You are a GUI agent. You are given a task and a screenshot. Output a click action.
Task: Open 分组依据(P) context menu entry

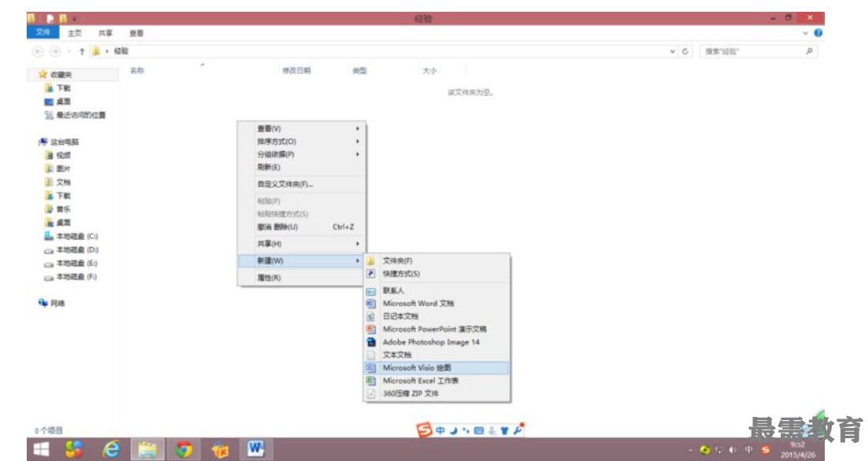302,154
